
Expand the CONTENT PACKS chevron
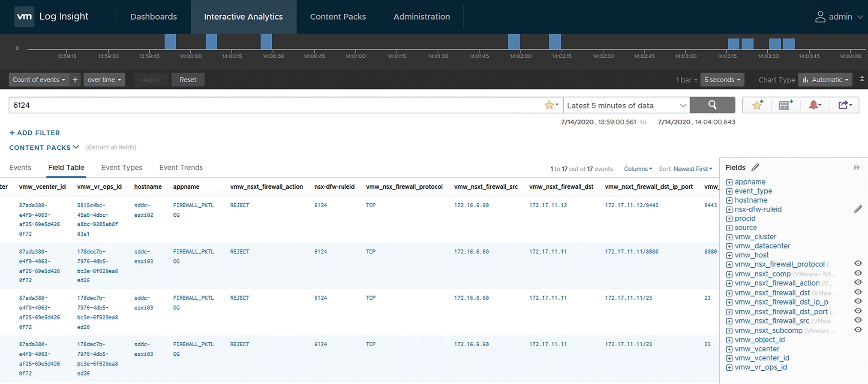tap(76, 147)
